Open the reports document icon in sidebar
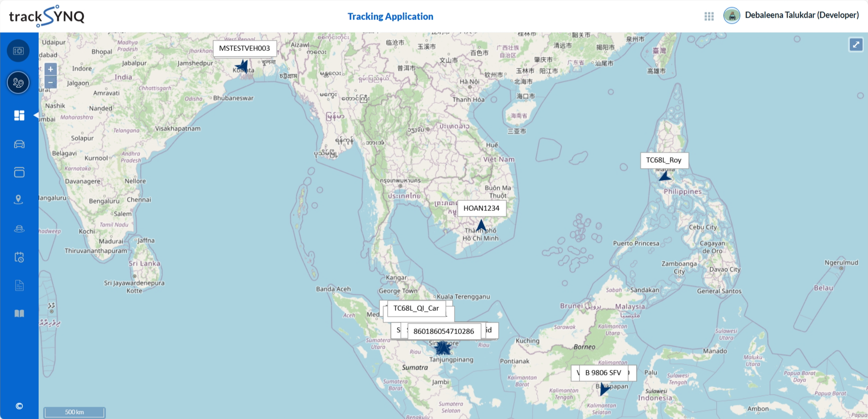868x419 pixels. point(18,285)
